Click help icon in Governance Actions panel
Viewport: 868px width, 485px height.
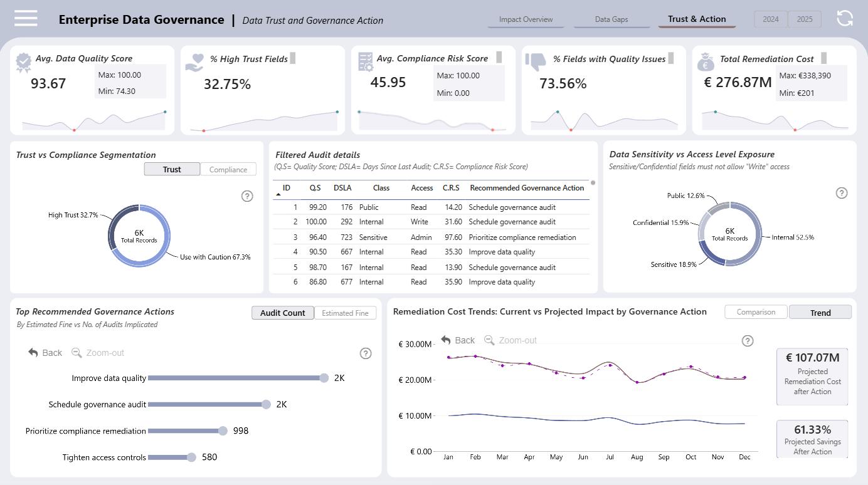[366, 353]
